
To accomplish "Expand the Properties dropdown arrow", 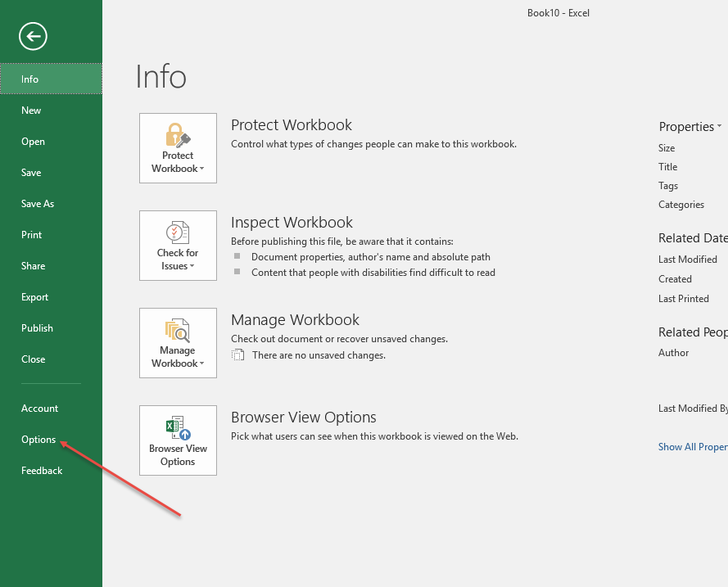I will [719, 126].
